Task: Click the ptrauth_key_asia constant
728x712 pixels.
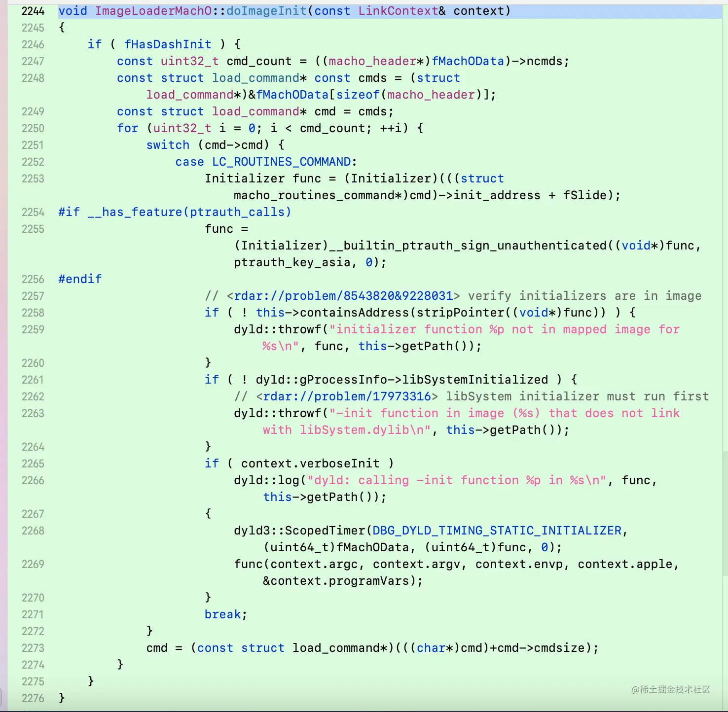Action: (x=292, y=262)
